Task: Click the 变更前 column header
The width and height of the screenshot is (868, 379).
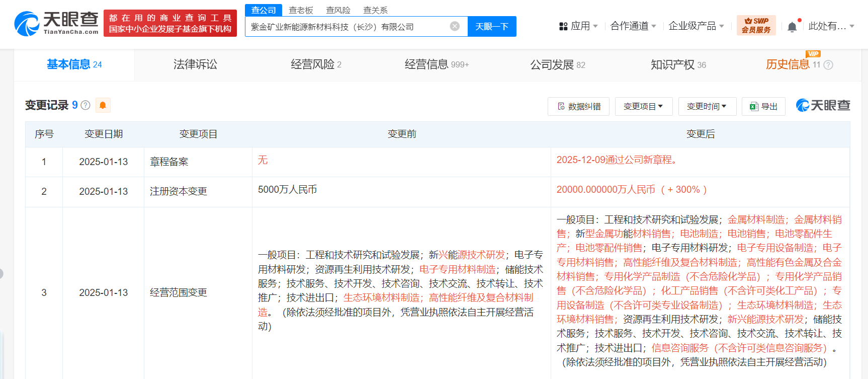Action: tap(402, 134)
